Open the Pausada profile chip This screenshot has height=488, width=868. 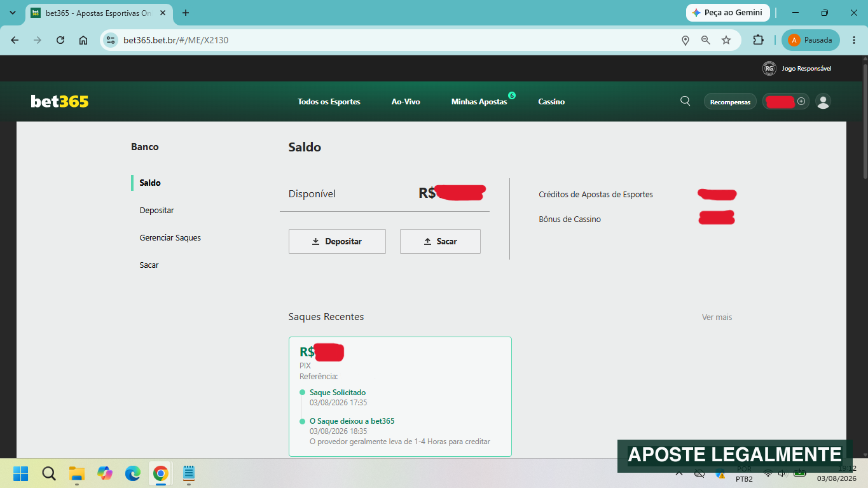(x=811, y=40)
